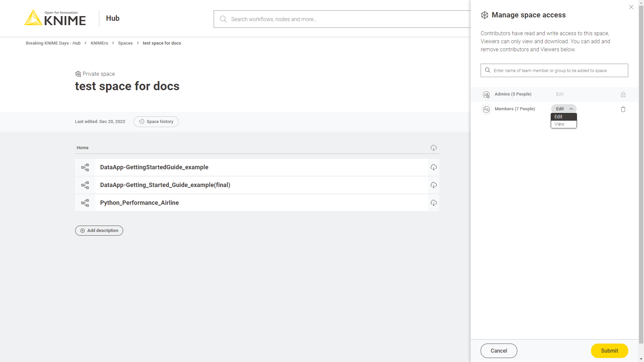Click the KNIME logo

(x=55, y=18)
